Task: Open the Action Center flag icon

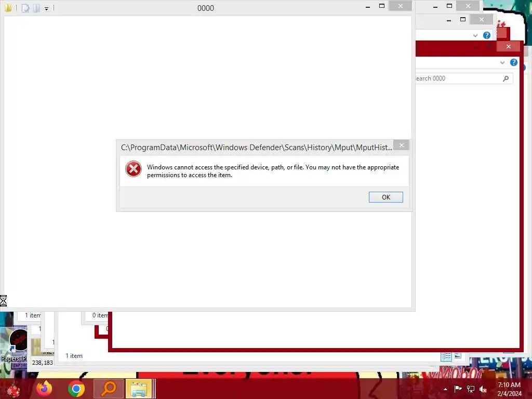Action: [458, 389]
